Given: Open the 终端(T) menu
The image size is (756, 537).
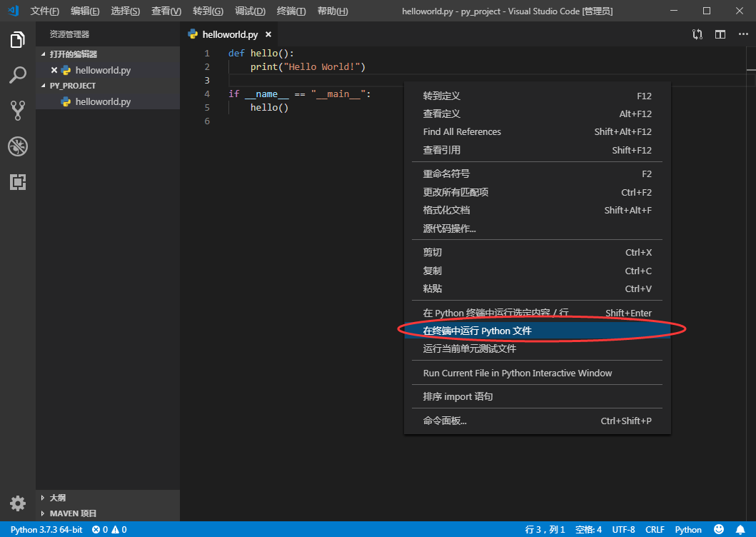Looking at the screenshot, I should tap(291, 11).
